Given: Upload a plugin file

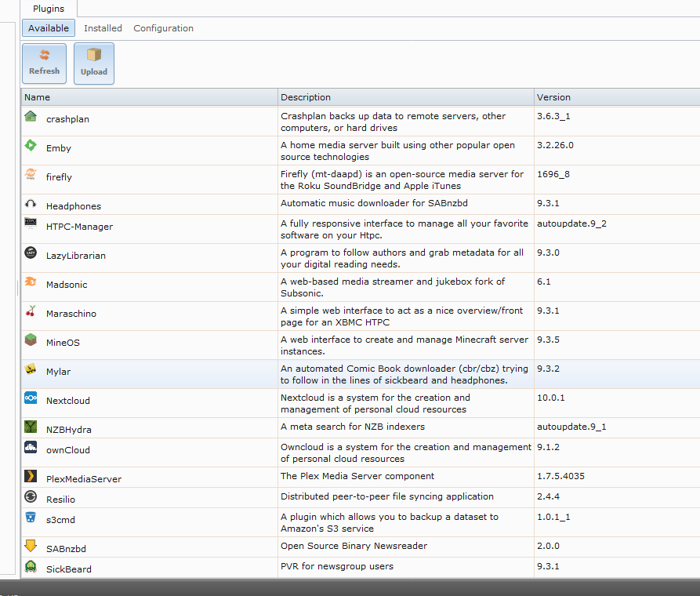Looking at the screenshot, I should point(94,64).
